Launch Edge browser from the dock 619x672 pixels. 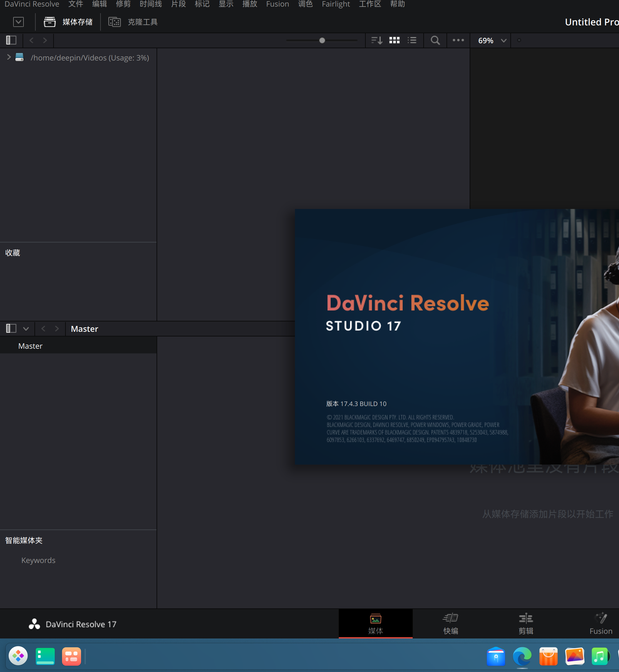click(x=522, y=656)
